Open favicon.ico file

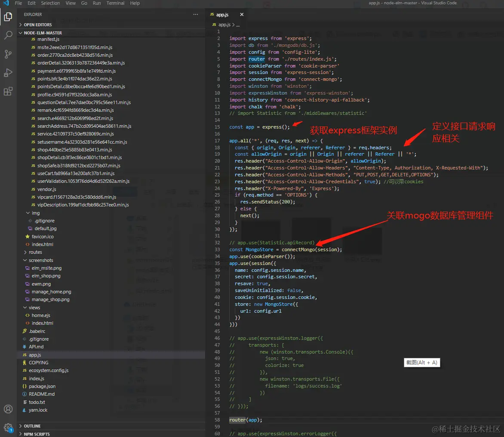point(43,236)
